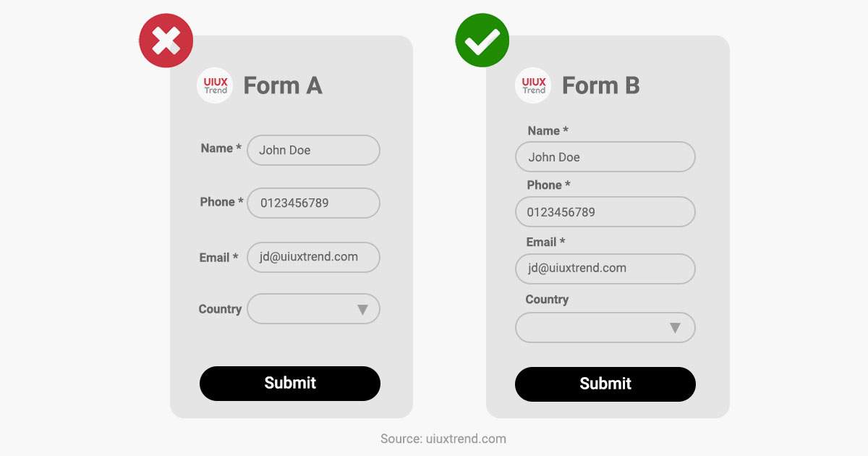Click the Form A heading text
This screenshot has width=868, height=456.
tap(283, 85)
